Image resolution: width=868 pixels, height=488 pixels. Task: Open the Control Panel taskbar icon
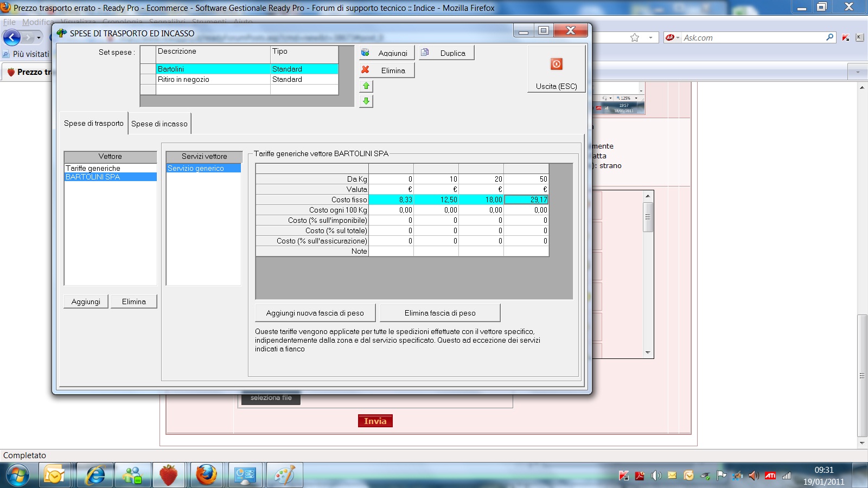pyautogui.click(x=245, y=476)
